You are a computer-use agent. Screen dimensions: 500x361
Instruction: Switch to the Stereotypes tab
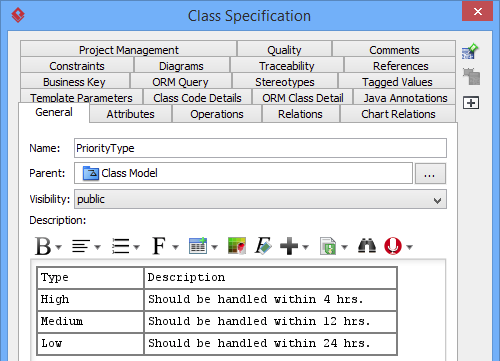click(x=285, y=82)
